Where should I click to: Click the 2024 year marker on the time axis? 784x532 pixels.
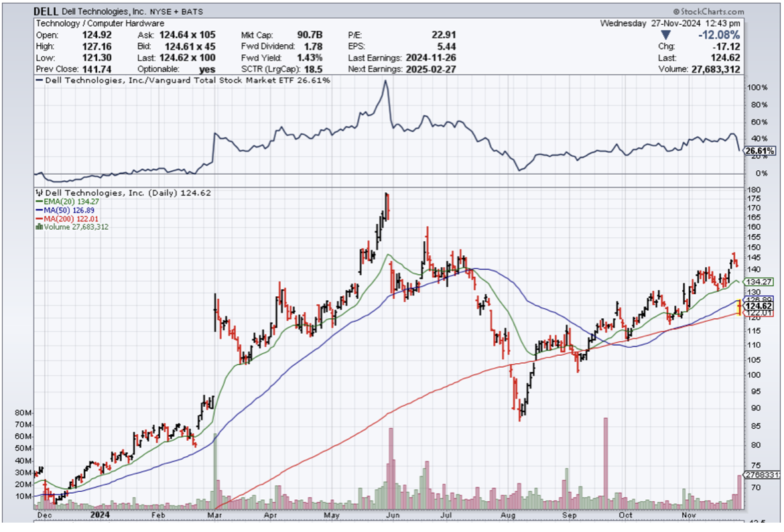[x=99, y=516]
